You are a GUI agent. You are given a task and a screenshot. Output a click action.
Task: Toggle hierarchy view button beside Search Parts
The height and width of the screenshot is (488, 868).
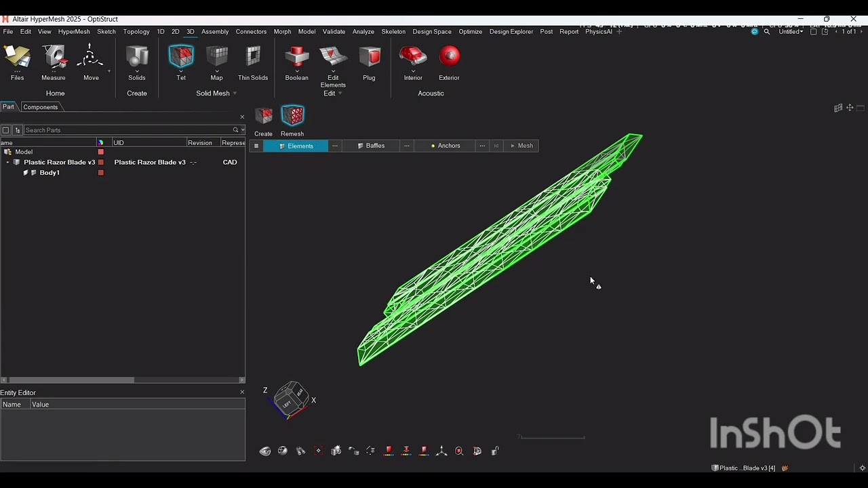point(18,130)
